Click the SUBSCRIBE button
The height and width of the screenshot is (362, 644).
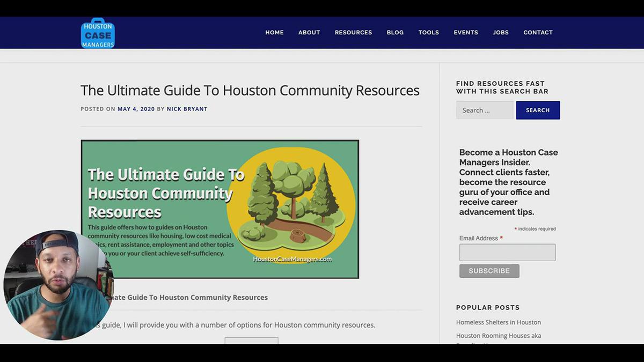coord(489,271)
